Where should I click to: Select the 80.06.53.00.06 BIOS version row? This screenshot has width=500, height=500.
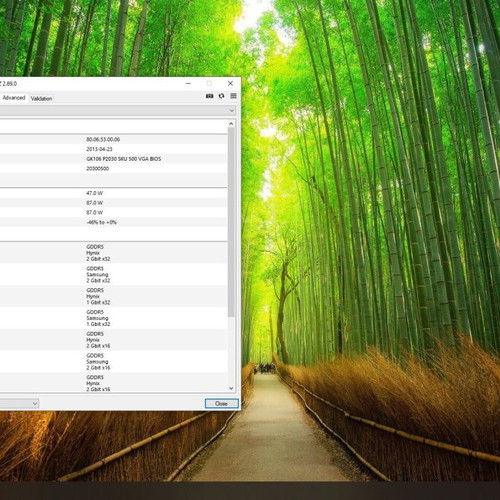tap(114, 139)
